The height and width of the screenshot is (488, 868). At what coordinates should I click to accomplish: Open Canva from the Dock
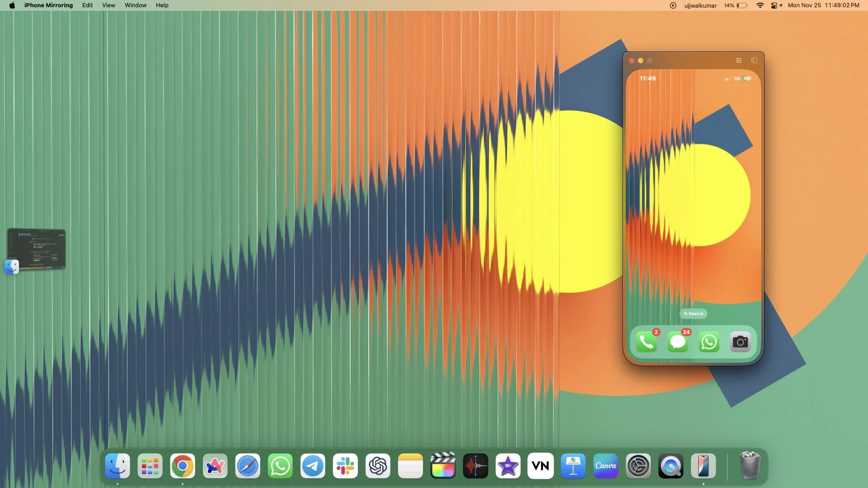tap(605, 466)
